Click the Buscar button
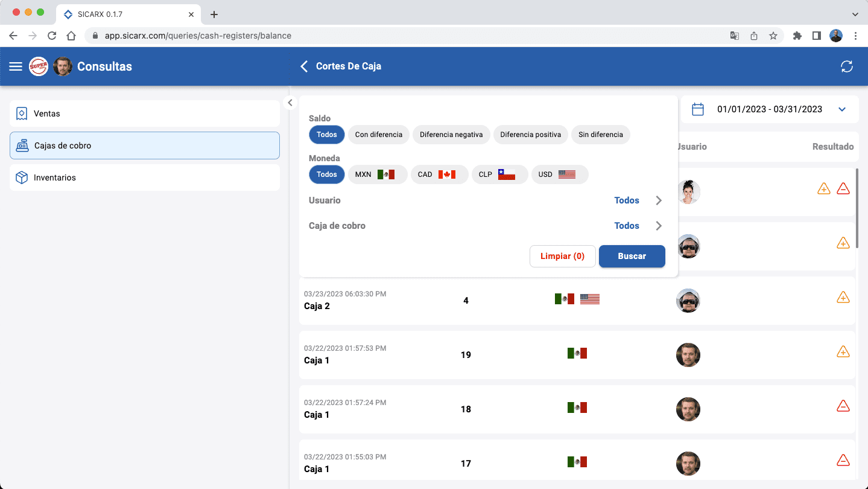This screenshot has width=868, height=489. click(632, 256)
